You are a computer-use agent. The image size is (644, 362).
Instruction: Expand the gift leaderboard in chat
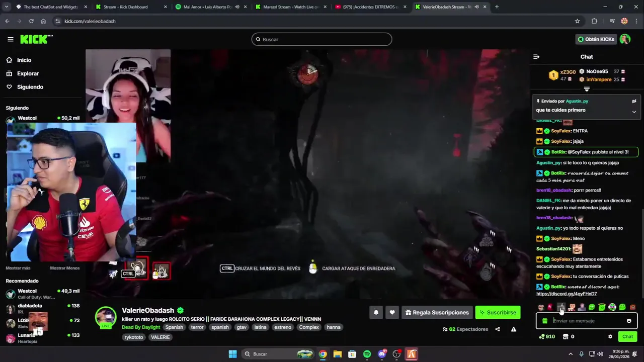pyautogui.click(x=587, y=89)
